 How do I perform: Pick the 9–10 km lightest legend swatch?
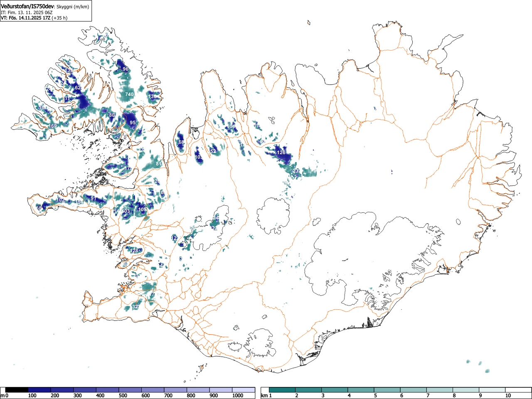[493, 390]
